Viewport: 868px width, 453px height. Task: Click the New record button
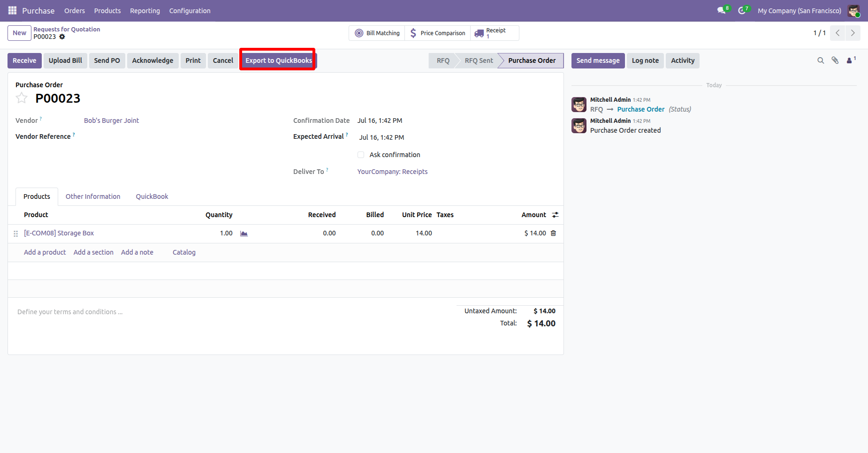pos(19,33)
